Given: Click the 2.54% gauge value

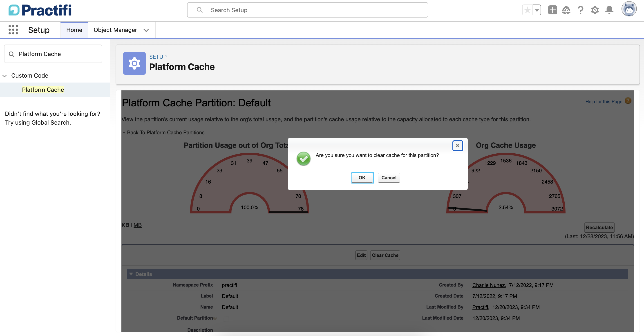Looking at the screenshot, I should [506, 208].
